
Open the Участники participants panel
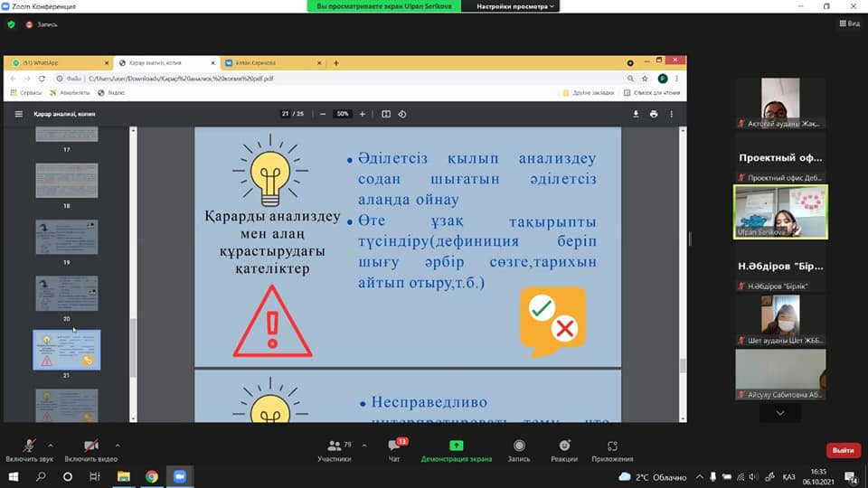pos(335,450)
